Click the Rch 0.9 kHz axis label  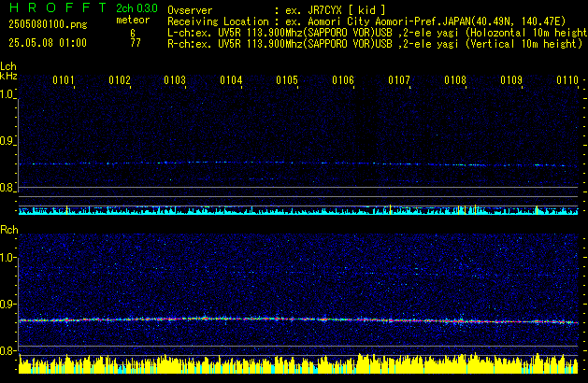[x=7, y=304]
